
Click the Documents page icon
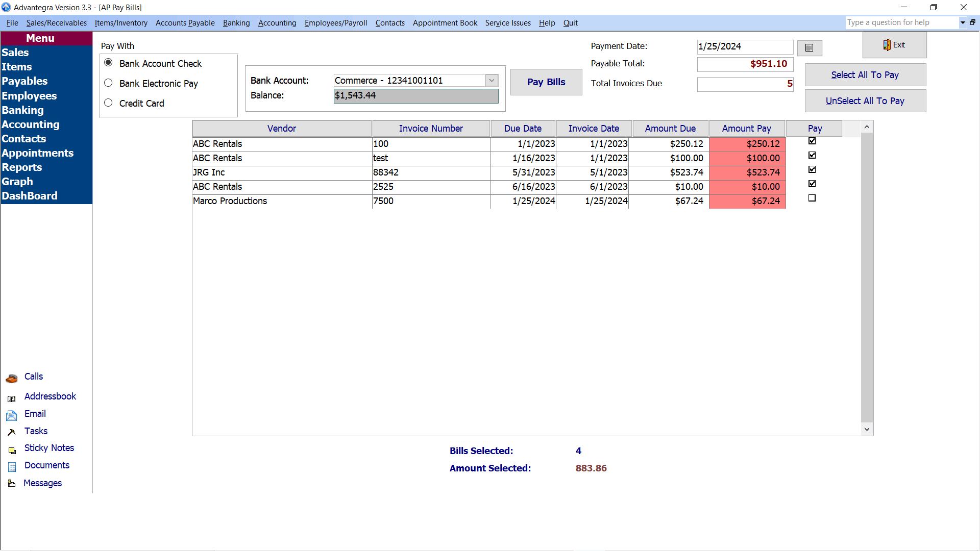coord(12,467)
